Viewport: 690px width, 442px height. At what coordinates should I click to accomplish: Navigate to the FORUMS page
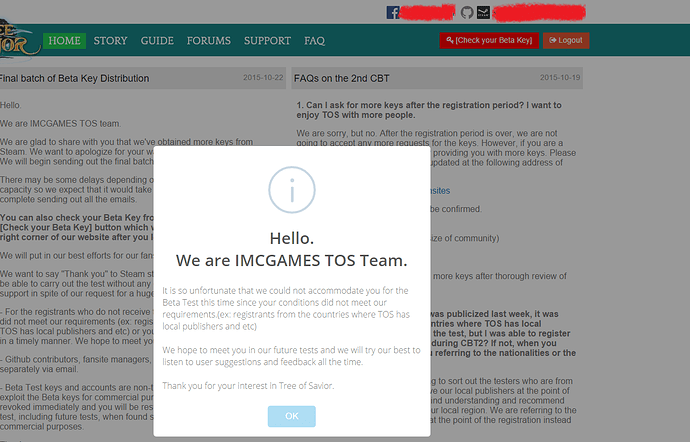click(x=208, y=41)
